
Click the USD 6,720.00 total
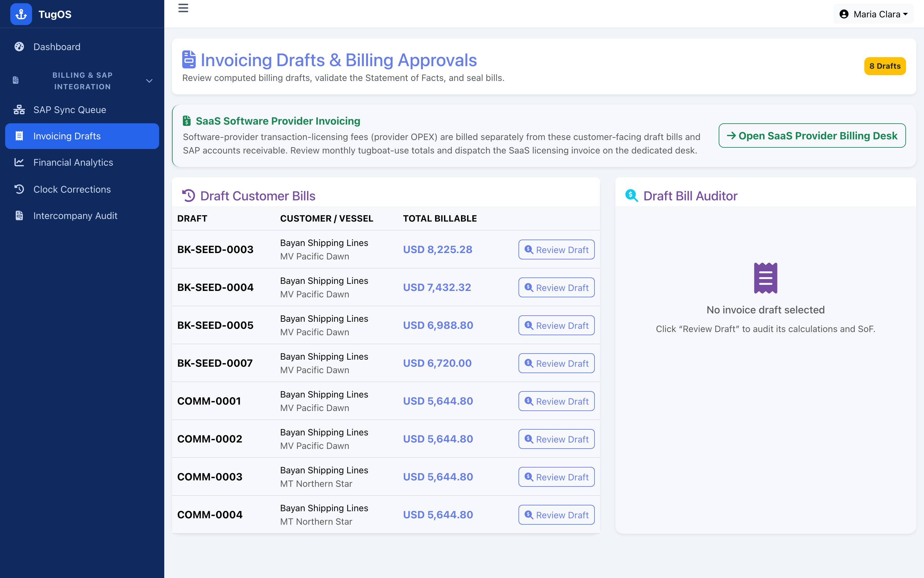(437, 363)
